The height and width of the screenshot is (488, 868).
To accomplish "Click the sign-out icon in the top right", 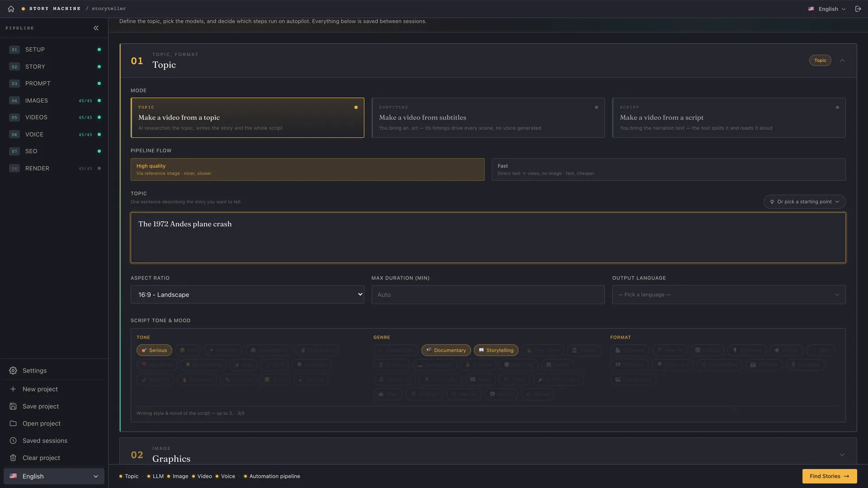I will coord(858,9).
